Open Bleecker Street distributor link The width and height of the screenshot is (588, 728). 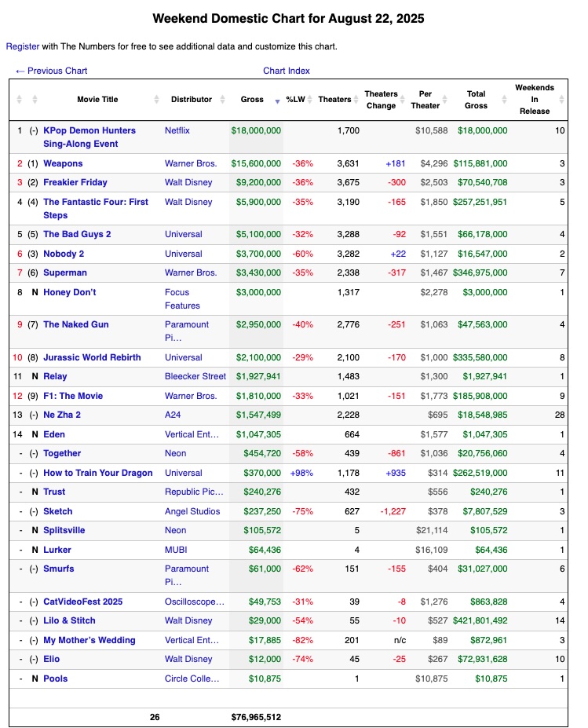pos(195,376)
